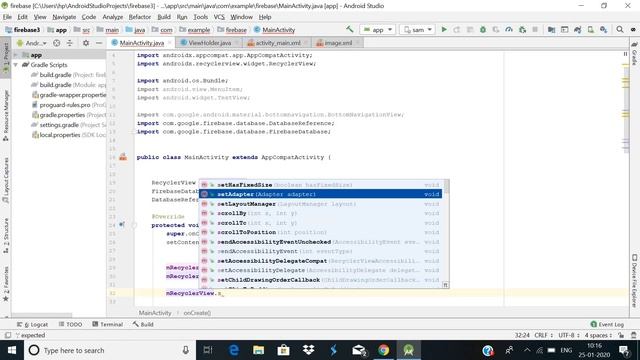Screen dimensions: 640x360
Task: Change UTF-8 file encoding in status bar
Action: [569, 335]
